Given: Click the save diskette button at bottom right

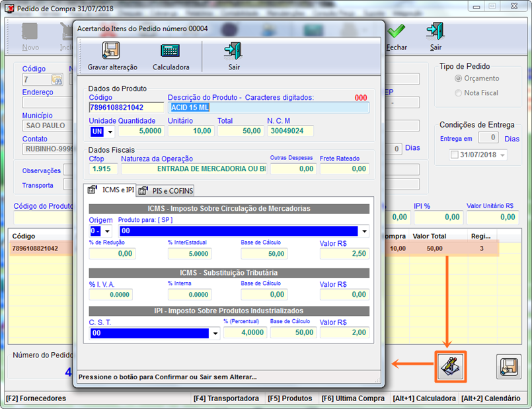Looking at the screenshot, I should coord(509,367).
